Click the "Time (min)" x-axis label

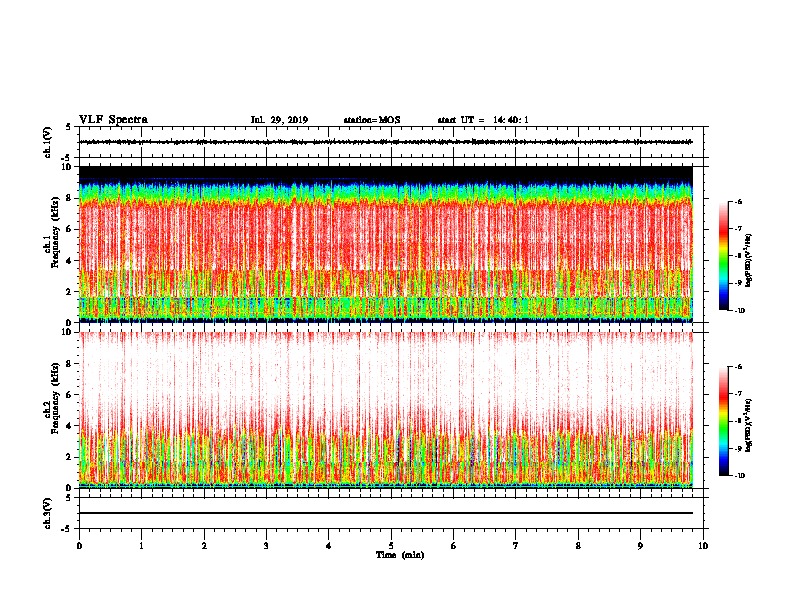tap(400, 555)
